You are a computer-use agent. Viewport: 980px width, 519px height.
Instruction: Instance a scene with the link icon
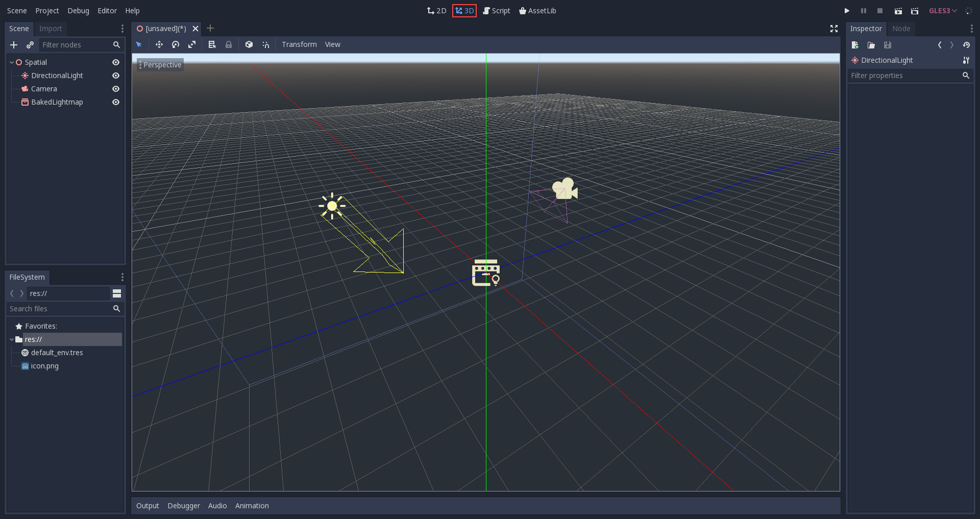point(30,45)
